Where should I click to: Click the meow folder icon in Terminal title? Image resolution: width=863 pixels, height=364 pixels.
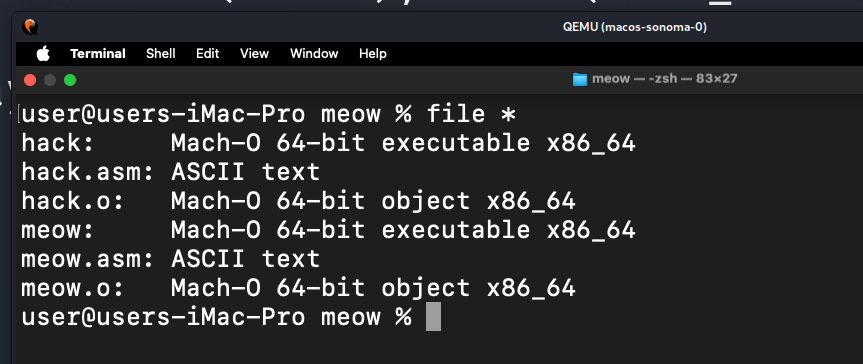click(580, 79)
